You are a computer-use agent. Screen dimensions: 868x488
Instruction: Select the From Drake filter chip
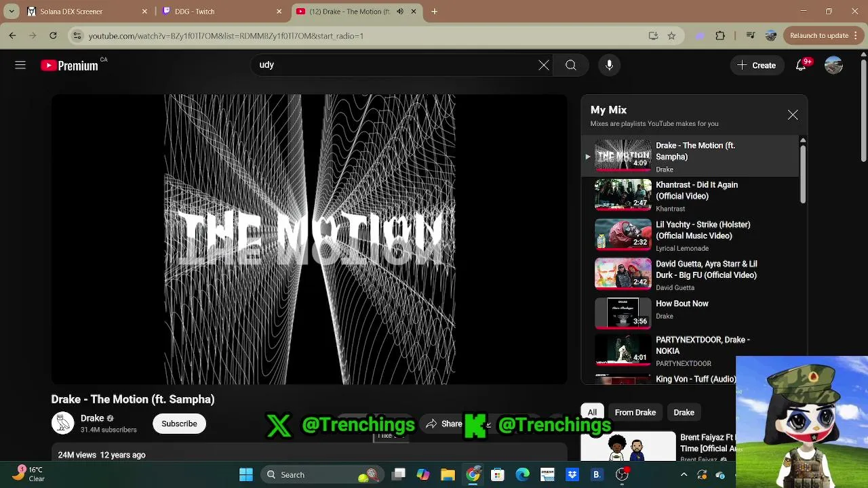635,412
